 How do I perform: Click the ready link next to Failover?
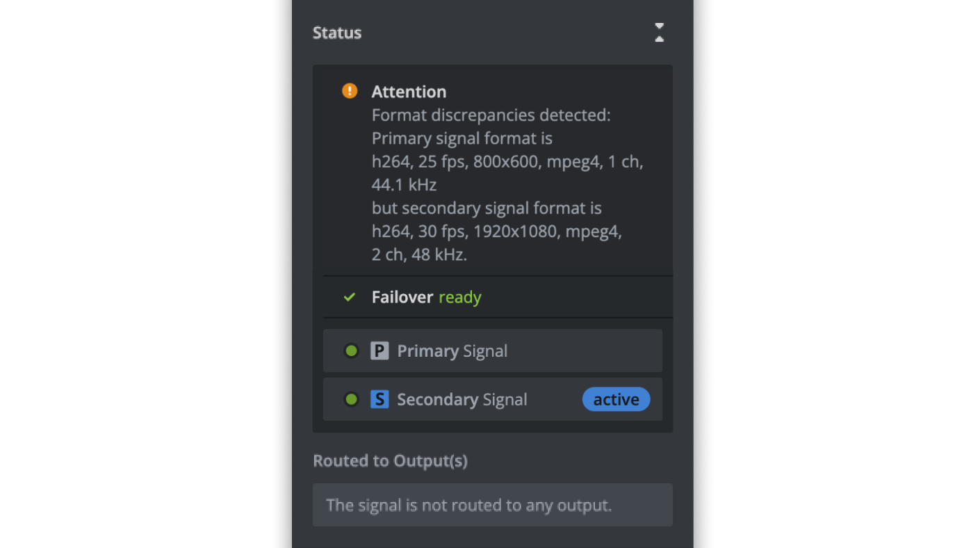(460, 297)
